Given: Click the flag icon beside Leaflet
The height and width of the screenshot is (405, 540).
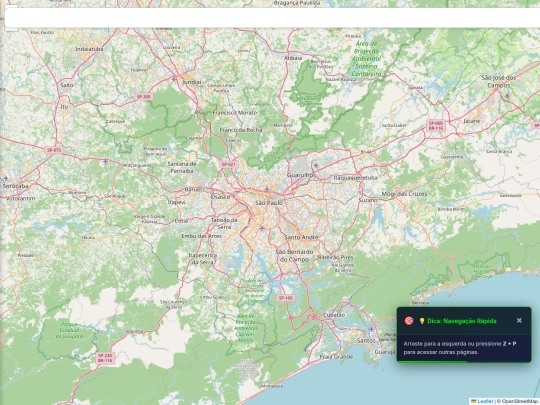Looking at the screenshot, I should coord(474,401).
